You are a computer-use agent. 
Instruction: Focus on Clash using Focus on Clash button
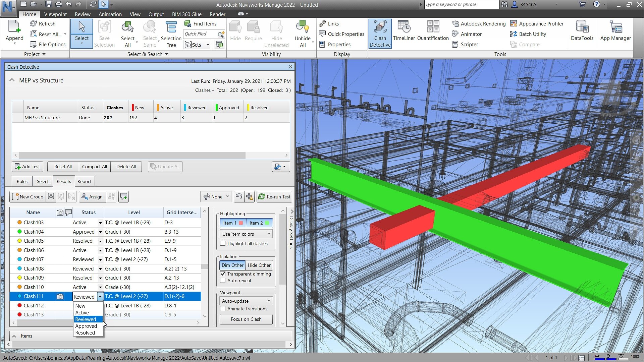pos(246,319)
